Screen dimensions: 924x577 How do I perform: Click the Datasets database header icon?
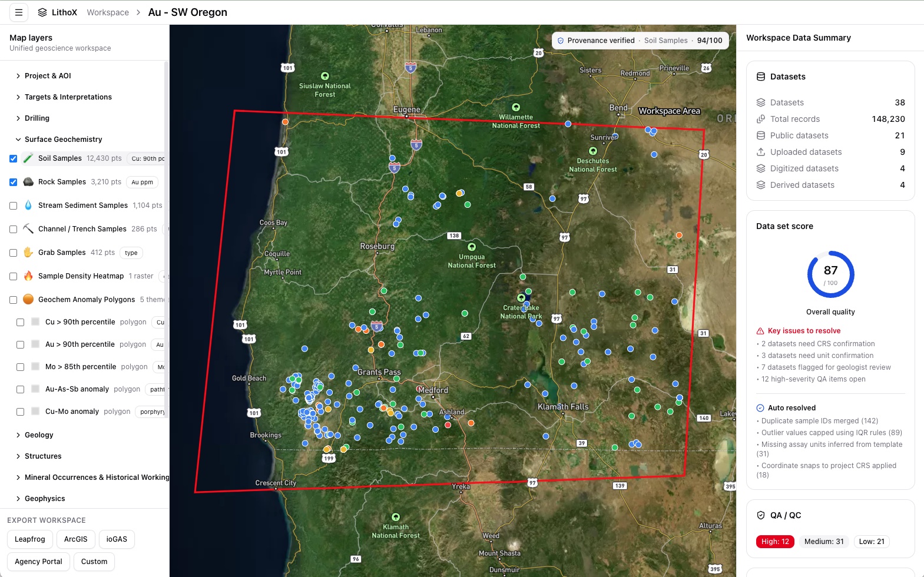[761, 77]
